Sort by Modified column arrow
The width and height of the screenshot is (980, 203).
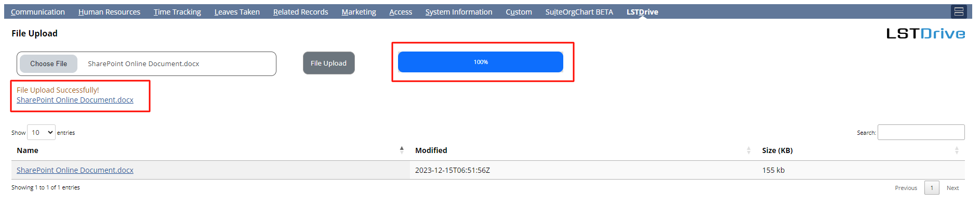point(749,150)
